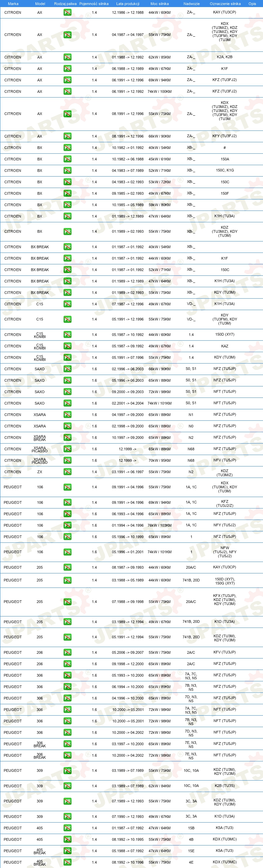Viewport: 263px width, 868px height.
Task: Select the 'XSARA BREAK' model cell
Action: click(x=40, y=438)
